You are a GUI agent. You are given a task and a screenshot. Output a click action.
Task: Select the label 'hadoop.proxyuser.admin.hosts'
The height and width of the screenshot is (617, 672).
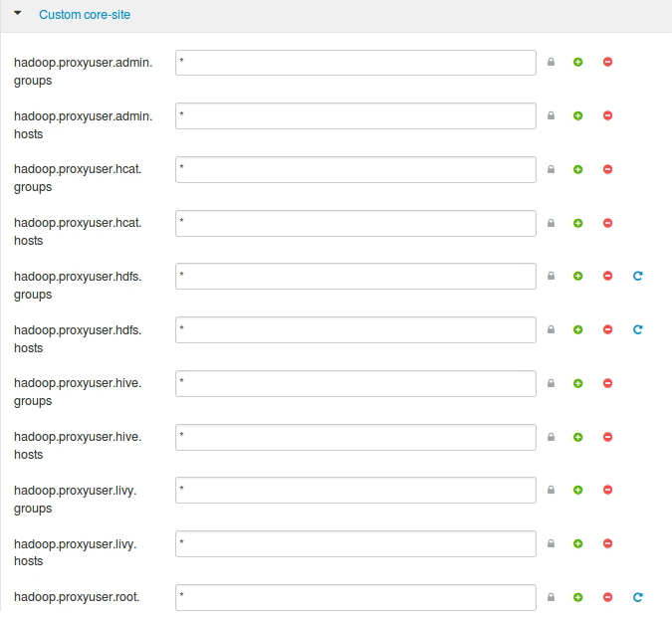tap(84, 125)
